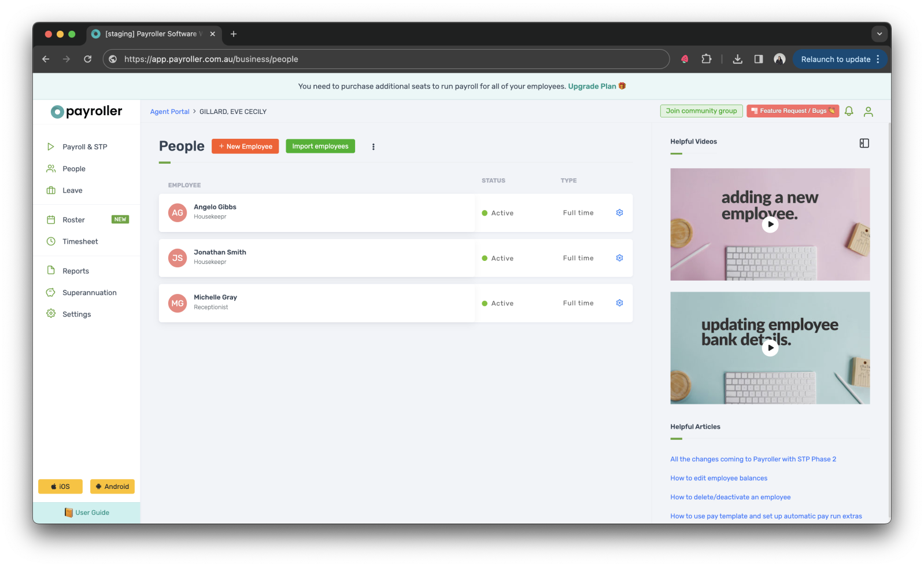
Task: Open People in the sidebar
Action: tap(74, 169)
